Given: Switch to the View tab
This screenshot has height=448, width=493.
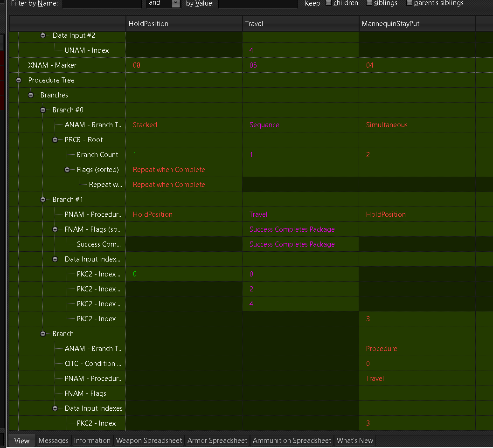Looking at the screenshot, I should click(22, 441).
